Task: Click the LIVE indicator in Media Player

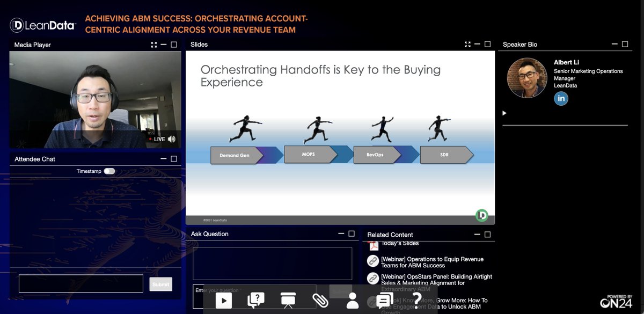Action: coord(157,139)
